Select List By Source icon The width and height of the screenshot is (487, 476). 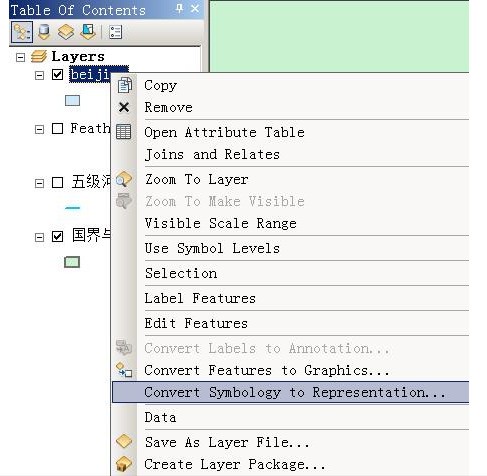(x=44, y=32)
